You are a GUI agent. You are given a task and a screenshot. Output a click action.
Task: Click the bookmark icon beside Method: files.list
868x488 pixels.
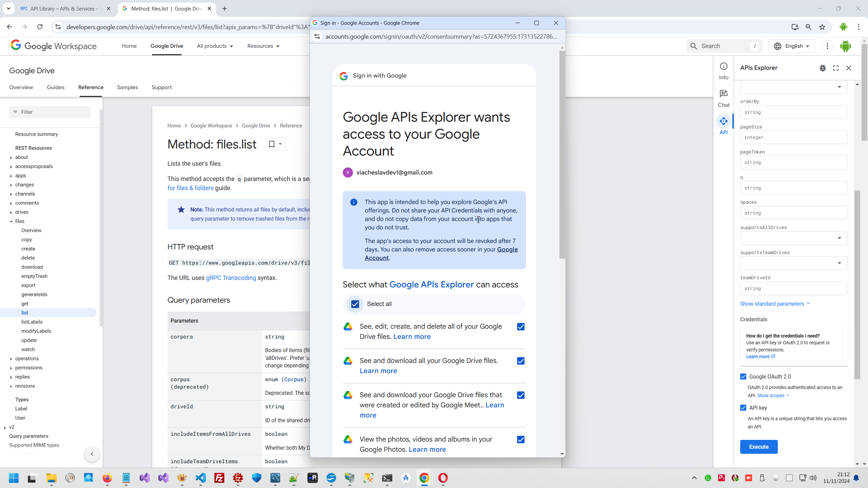tap(272, 144)
